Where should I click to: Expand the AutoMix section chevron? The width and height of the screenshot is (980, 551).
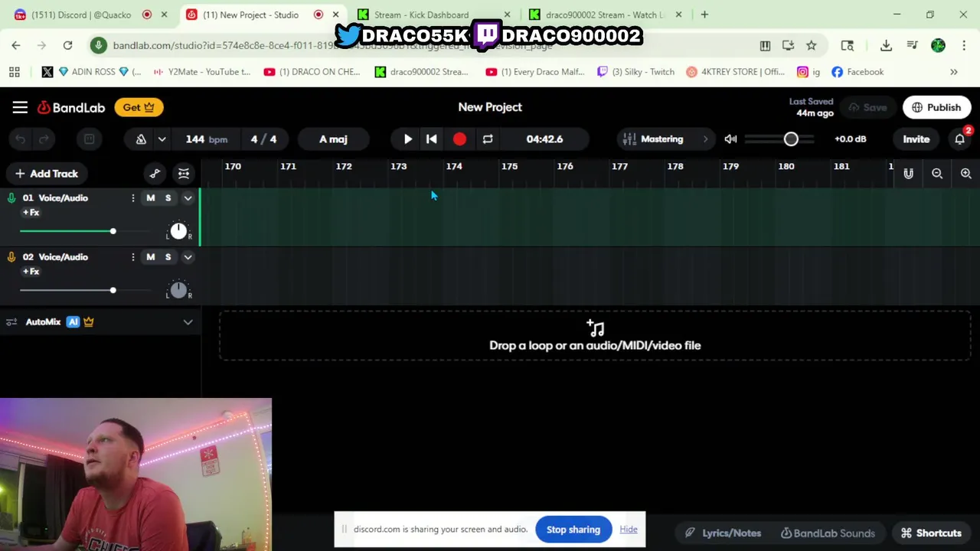pos(188,322)
